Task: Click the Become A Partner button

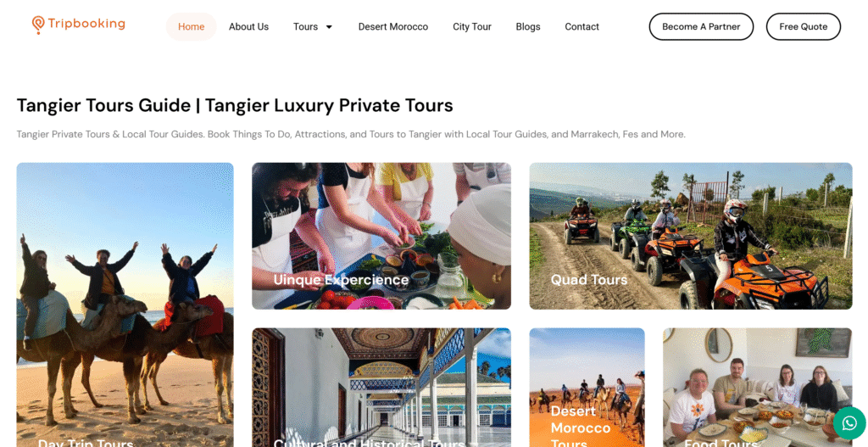Action: (701, 26)
